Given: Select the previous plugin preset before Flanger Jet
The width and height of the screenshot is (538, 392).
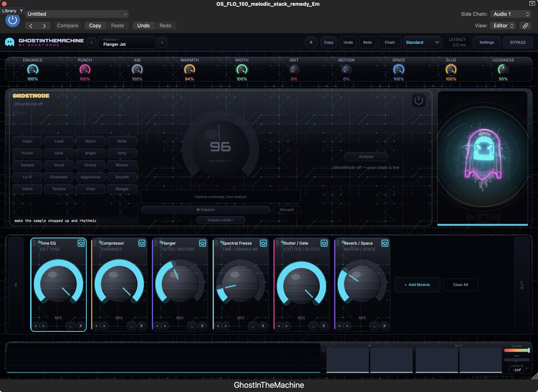Looking at the screenshot, I should 91,42.
